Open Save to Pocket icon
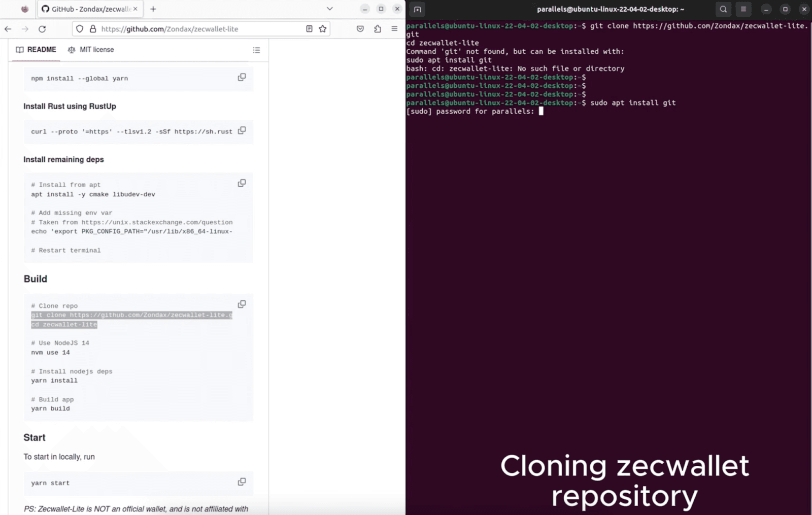 360,29
